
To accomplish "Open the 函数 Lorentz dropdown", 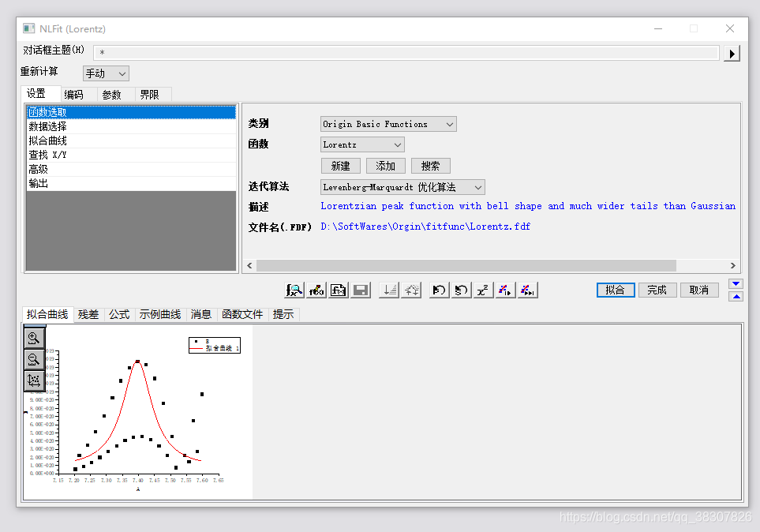I will pyautogui.click(x=362, y=144).
